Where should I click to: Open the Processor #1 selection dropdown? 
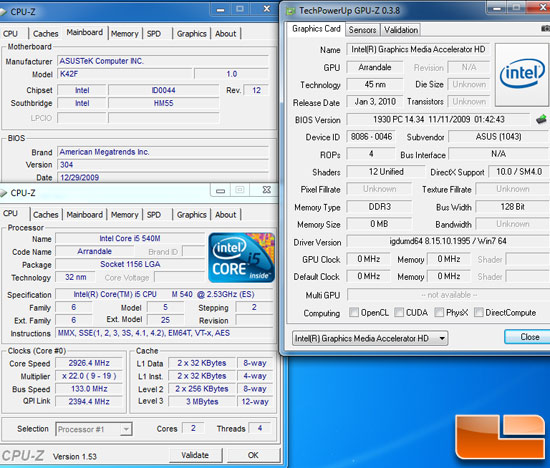point(94,429)
